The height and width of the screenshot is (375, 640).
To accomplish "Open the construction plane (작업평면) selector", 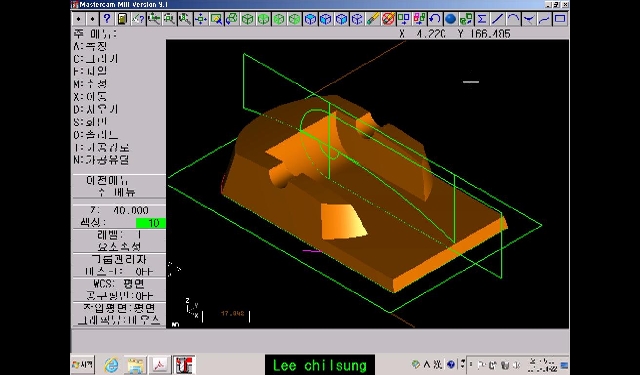I will tap(119, 308).
